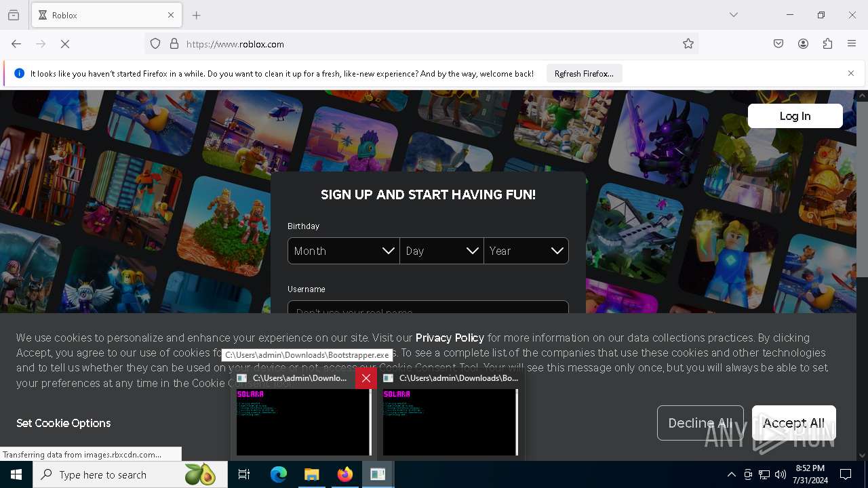Viewport: 868px width, 488px height.
Task: Click the Bootstrapper console taskbar icon
Action: (x=378, y=474)
